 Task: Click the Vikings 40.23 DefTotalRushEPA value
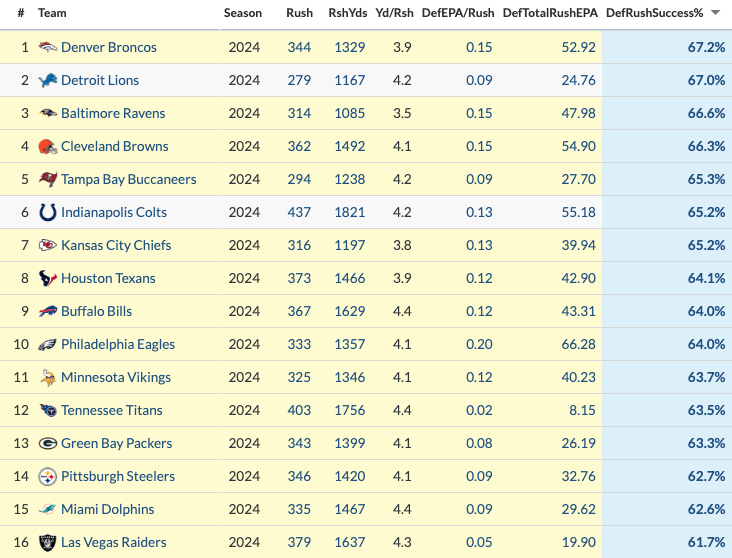pyautogui.click(x=578, y=377)
